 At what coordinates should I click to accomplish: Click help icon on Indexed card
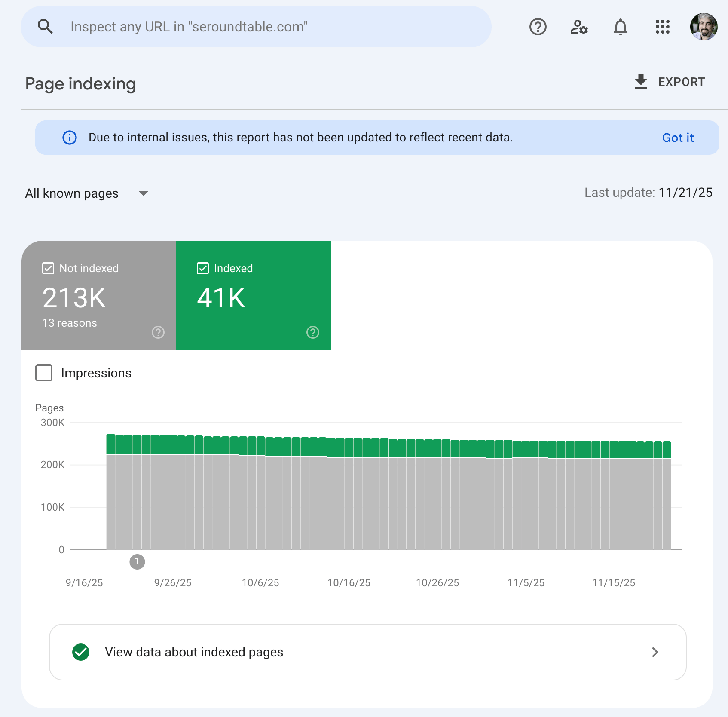coord(313,332)
